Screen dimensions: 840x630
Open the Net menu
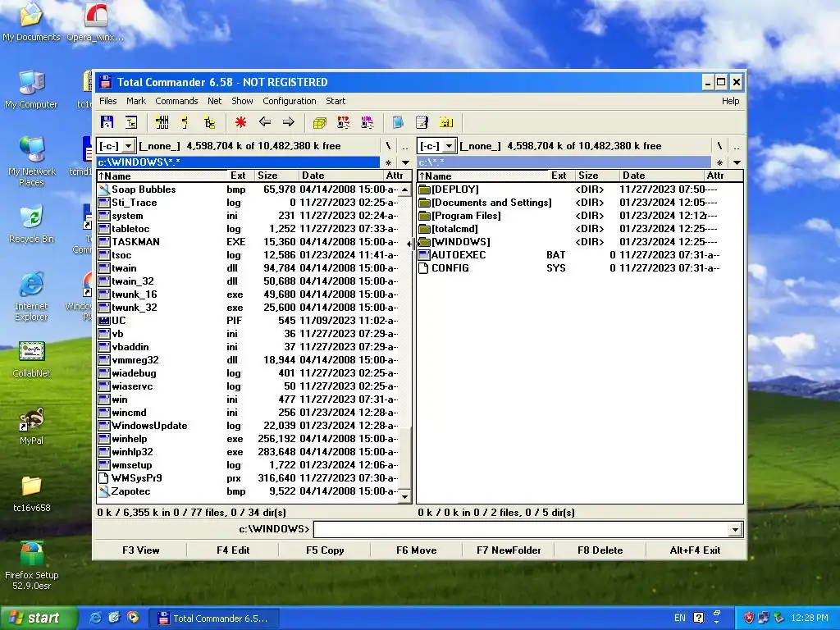point(214,101)
